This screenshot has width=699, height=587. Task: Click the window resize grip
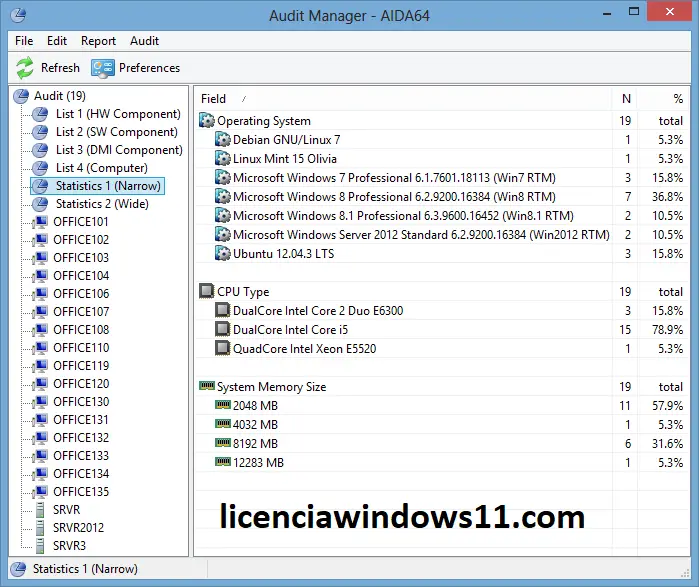685,574
